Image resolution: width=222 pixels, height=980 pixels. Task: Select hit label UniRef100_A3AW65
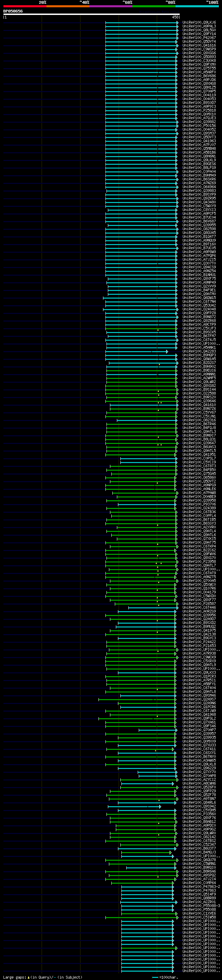(x=199, y=761)
